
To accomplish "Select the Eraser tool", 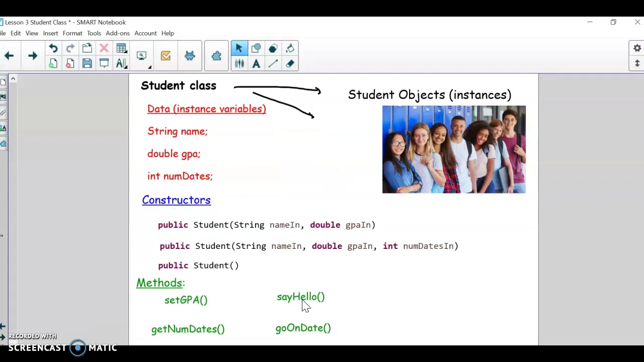I will [x=290, y=63].
